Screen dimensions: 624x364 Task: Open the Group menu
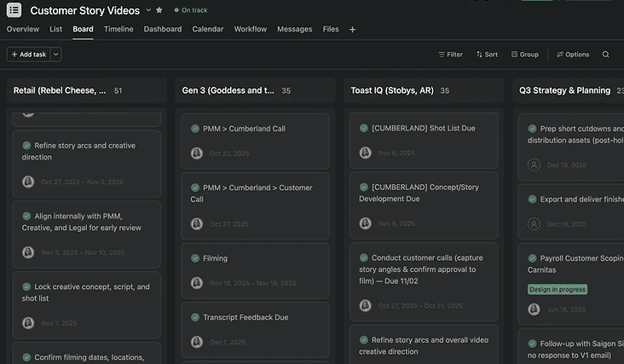[525, 55]
